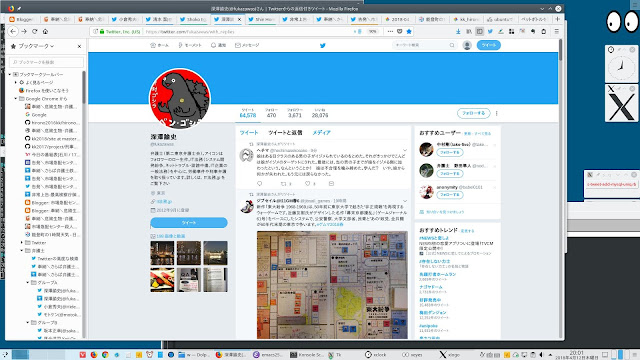Click the Twitter bird extension in toolbar
This screenshot has height=360, width=640.
pyautogui.click(x=490, y=31)
